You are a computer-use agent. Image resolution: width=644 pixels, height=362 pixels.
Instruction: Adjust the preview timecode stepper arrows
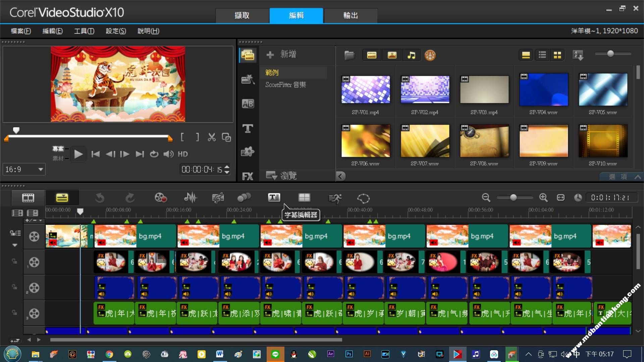pyautogui.click(x=227, y=169)
